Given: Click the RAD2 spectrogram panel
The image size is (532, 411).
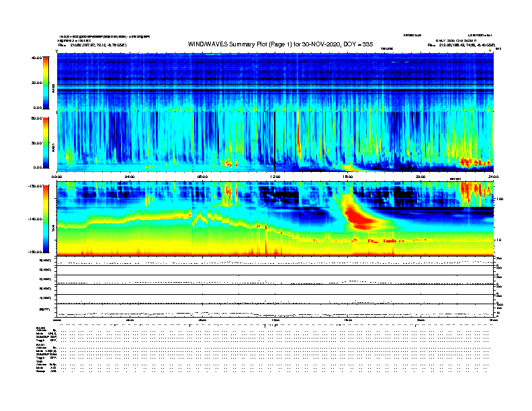Looking at the screenshot, I should tap(275, 82).
